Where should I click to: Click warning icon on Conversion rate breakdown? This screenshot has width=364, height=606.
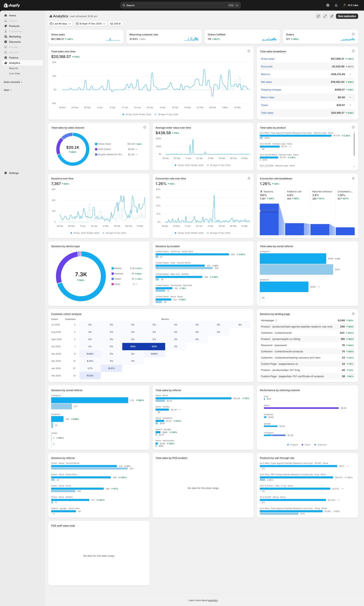353,178
